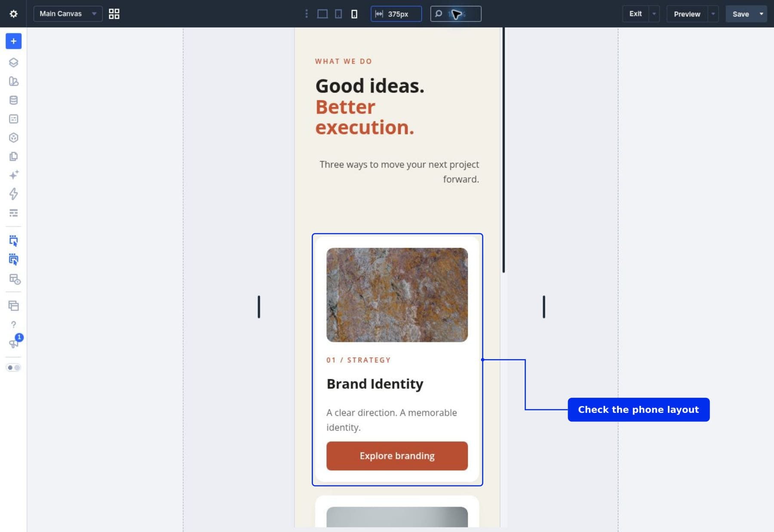Image resolution: width=774 pixels, height=532 pixels.
Task: Select the Brand Identity heading
Action: (x=375, y=384)
